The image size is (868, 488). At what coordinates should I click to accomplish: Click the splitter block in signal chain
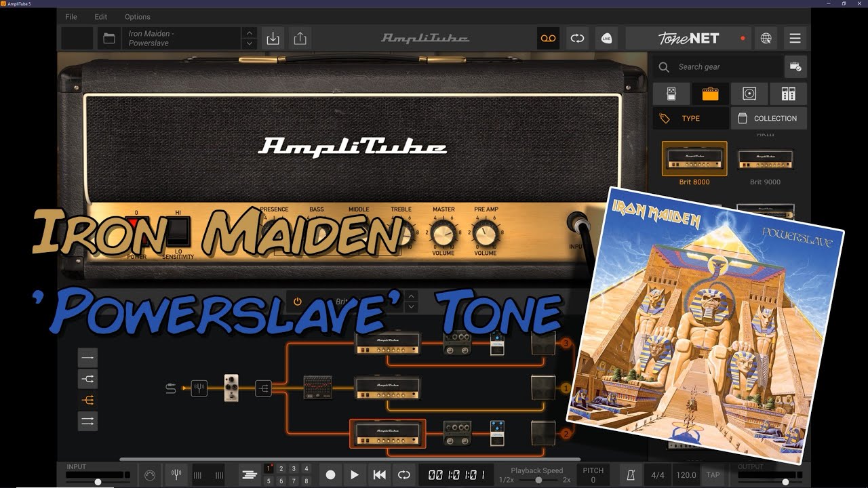click(x=263, y=388)
